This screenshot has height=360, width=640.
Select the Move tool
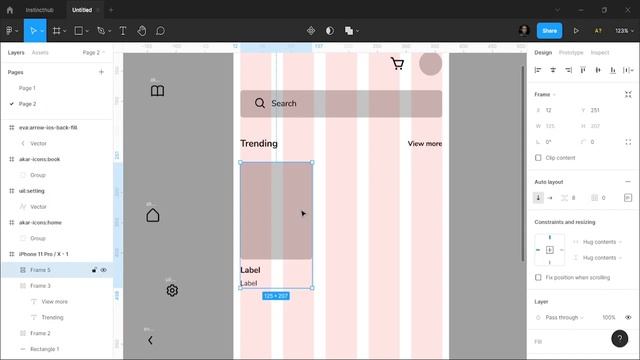pos(33,31)
